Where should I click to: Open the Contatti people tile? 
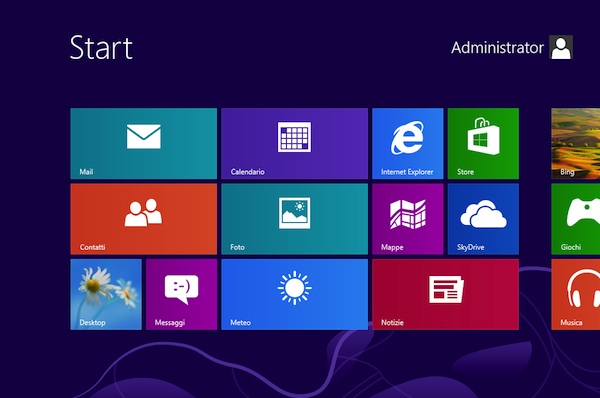tap(143, 219)
